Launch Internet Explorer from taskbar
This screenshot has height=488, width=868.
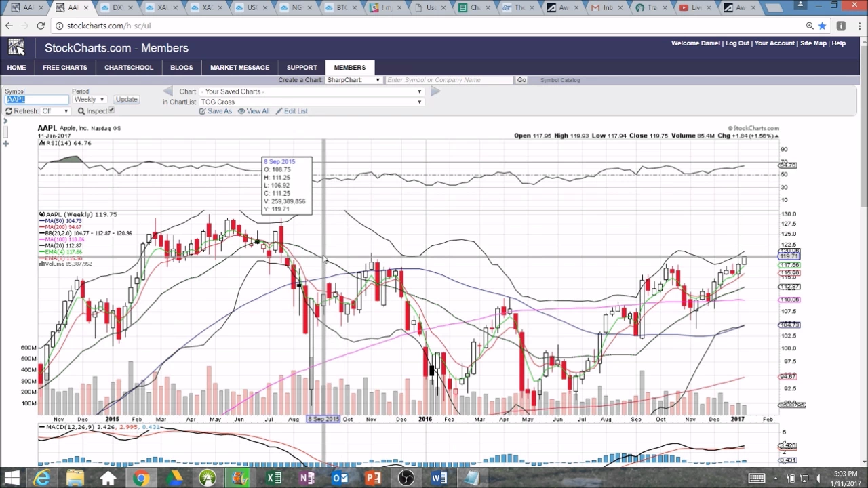click(x=42, y=479)
